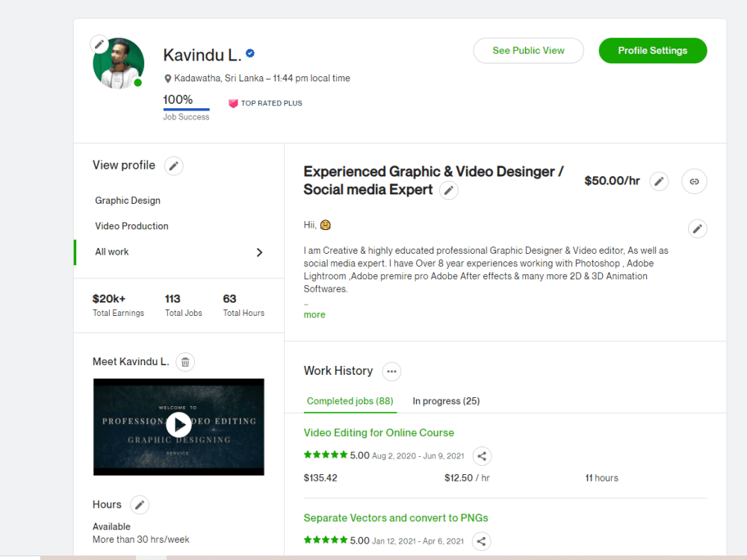This screenshot has width=747, height=560.
Task: Click the 100% Job Success progress bar
Action: pos(186,109)
